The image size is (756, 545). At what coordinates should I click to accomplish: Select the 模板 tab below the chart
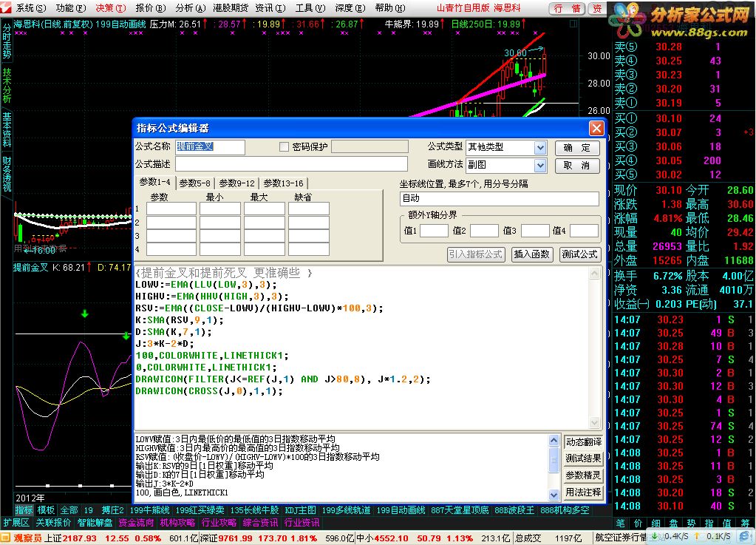[x=47, y=510]
